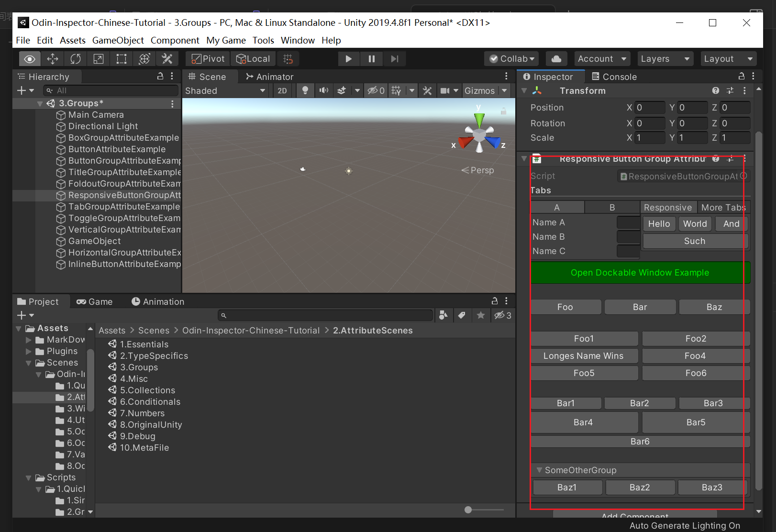Open Transform preset settings icon
Screen dimensions: 776x532
point(730,90)
